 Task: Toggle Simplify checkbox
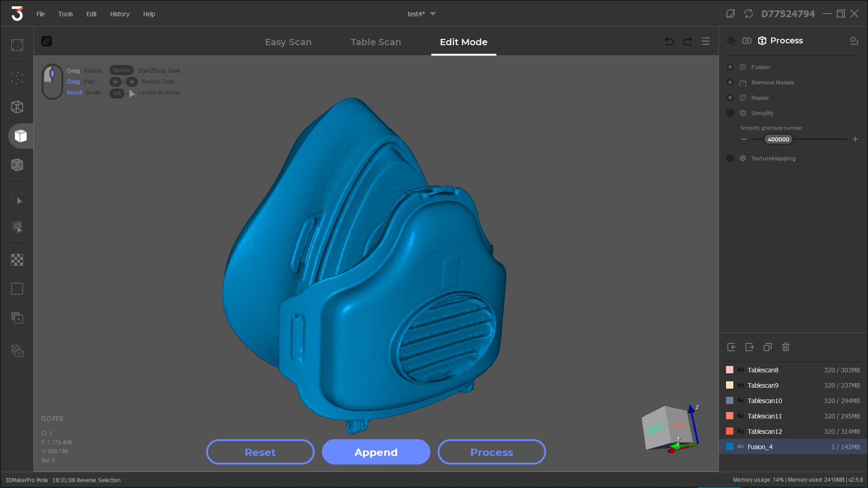730,113
